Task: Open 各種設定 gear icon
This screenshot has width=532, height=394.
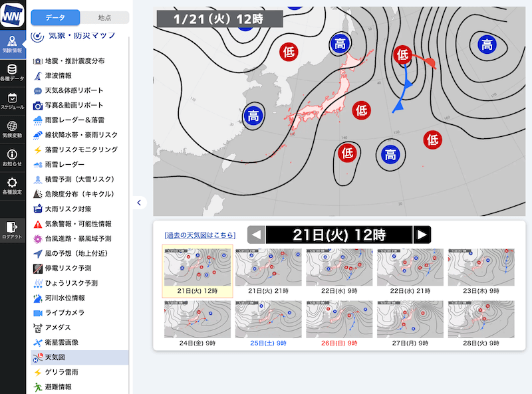Action: (x=12, y=185)
